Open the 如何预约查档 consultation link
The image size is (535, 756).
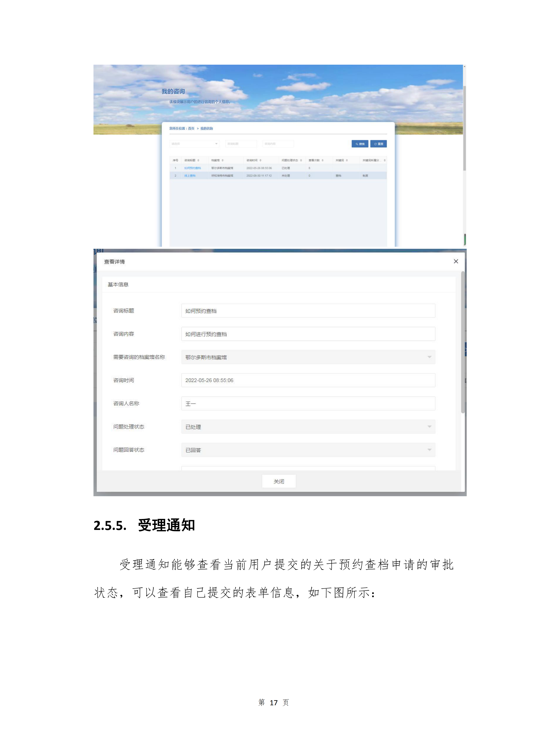click(192, 168)
